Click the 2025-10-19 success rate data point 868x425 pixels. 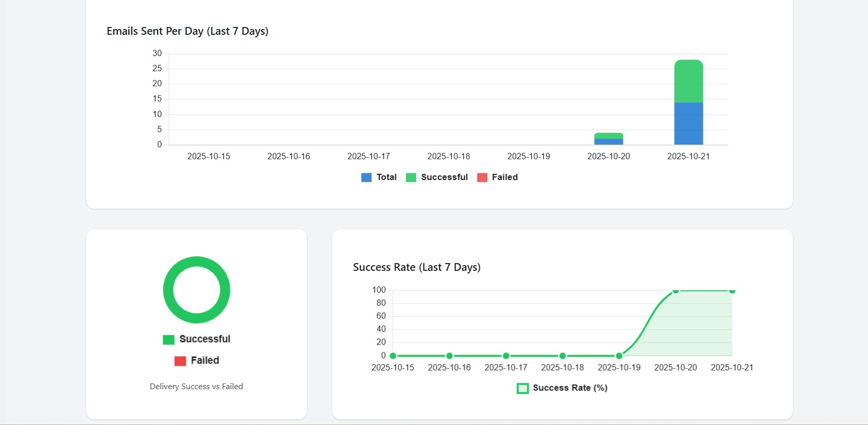click(x=619, y=356)
